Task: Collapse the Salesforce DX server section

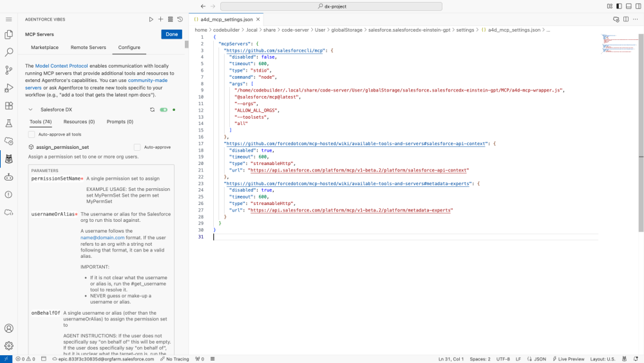Action: (30, 110)
